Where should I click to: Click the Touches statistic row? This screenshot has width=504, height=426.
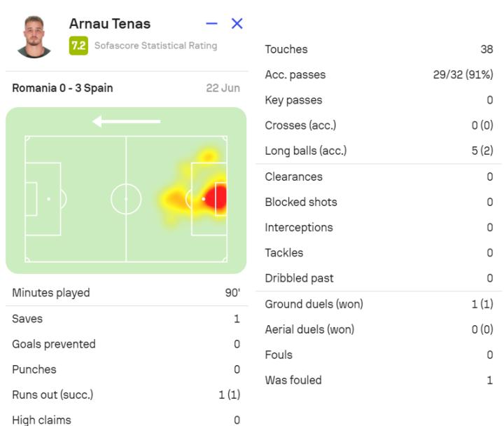coord(379,49)
